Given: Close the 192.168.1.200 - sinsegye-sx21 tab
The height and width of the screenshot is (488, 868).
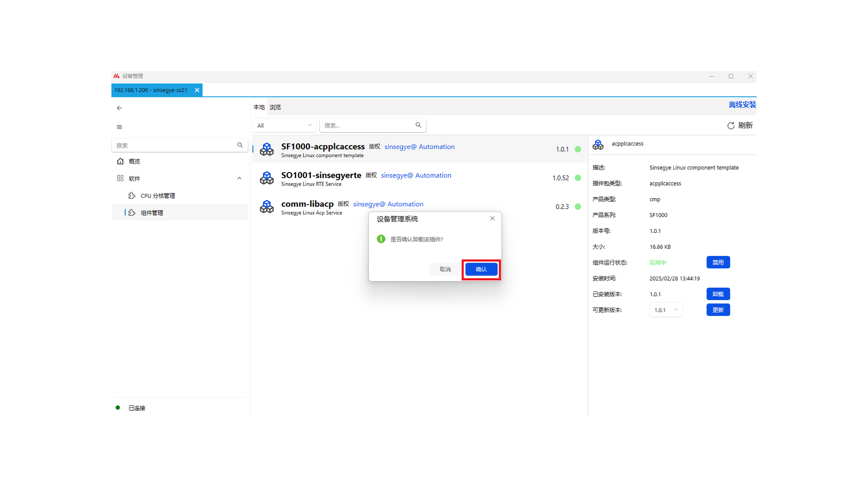Looking at the screenshot, I should tap(197, 90).
